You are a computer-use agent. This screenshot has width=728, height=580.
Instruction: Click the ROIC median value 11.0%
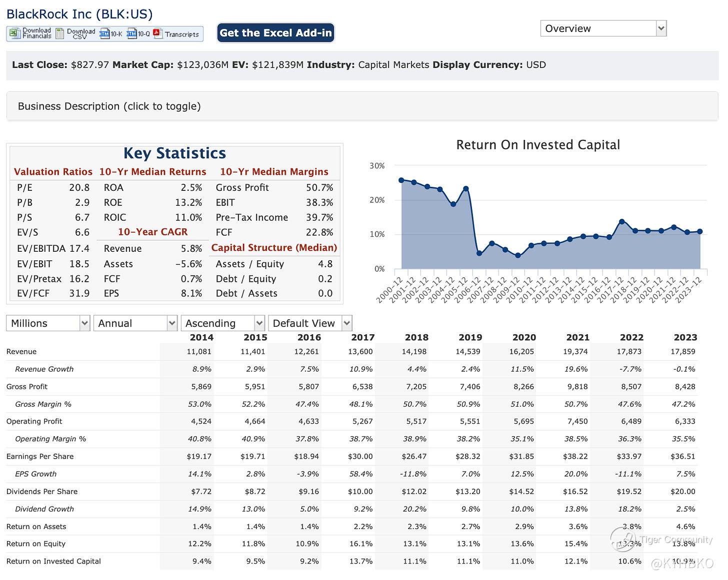pos(188,217)
